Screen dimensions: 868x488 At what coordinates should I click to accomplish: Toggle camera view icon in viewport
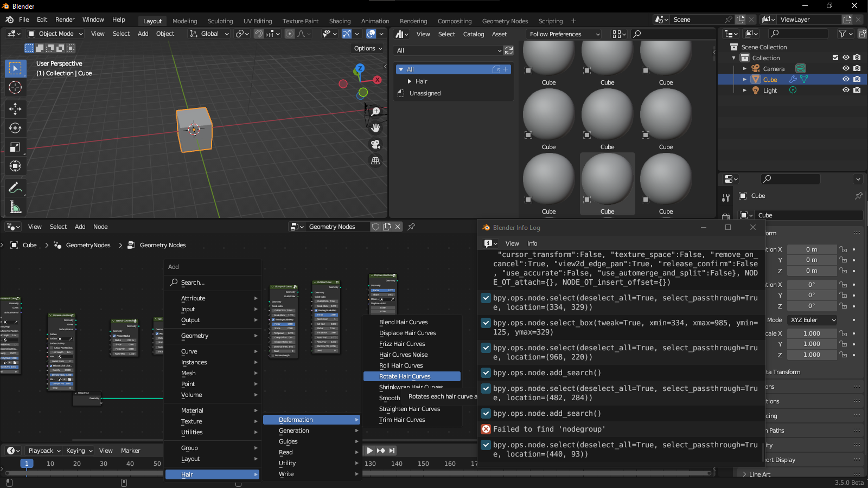pyautogui.click(x=375, y=144)
